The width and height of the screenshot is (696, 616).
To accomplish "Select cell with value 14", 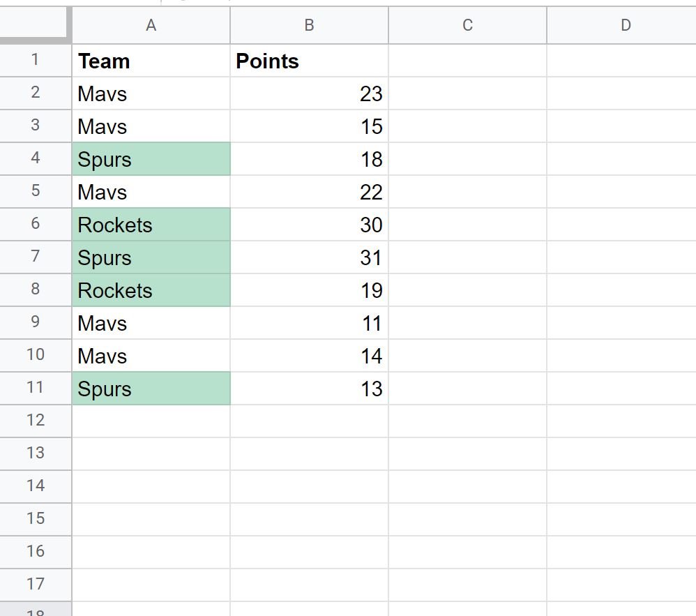I will tap(310, 356).
